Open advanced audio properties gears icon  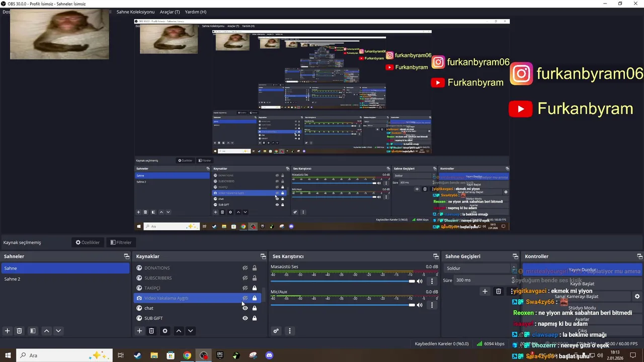pos(276,331)
